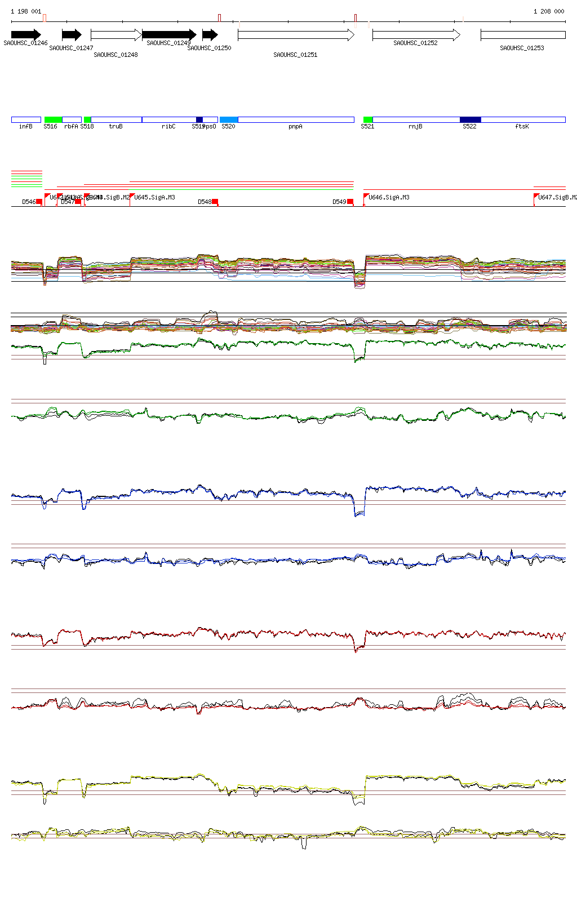
Task: Click the ftsK gene name label
Action: point(522,126)
